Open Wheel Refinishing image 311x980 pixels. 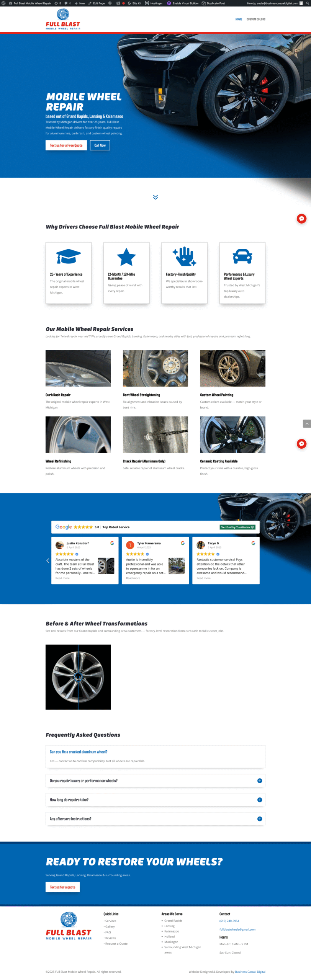click(x=78, y=434)
